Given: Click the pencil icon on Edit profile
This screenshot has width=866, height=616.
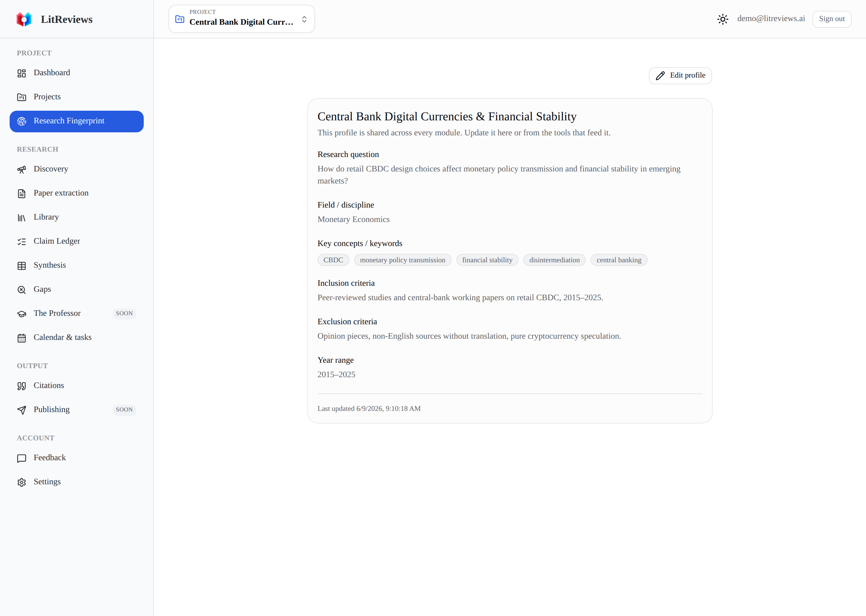Looking at the screenshot, I should click(660, 75).
